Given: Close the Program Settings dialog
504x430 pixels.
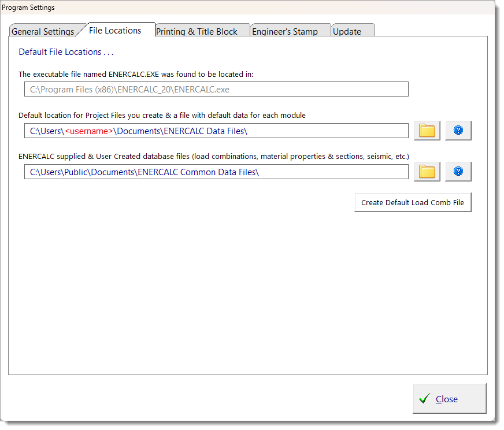Looking at the screenshot, I should [449, 399].
